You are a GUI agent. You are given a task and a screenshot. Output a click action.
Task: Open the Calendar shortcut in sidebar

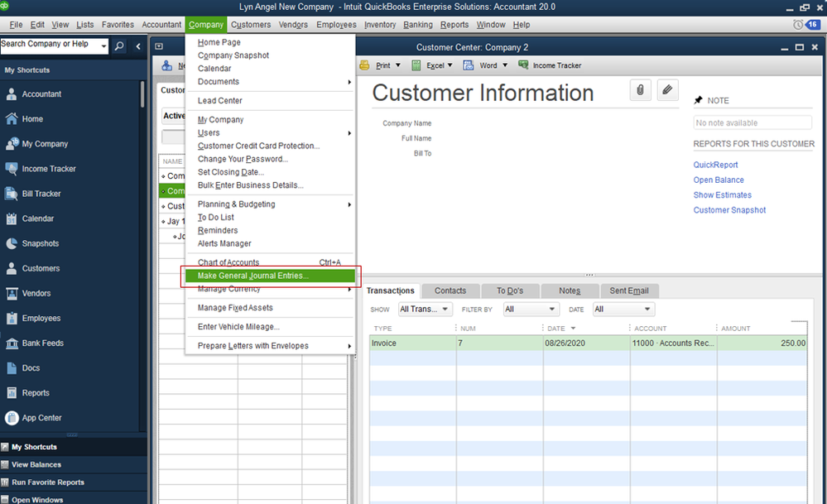click(29, 218)
